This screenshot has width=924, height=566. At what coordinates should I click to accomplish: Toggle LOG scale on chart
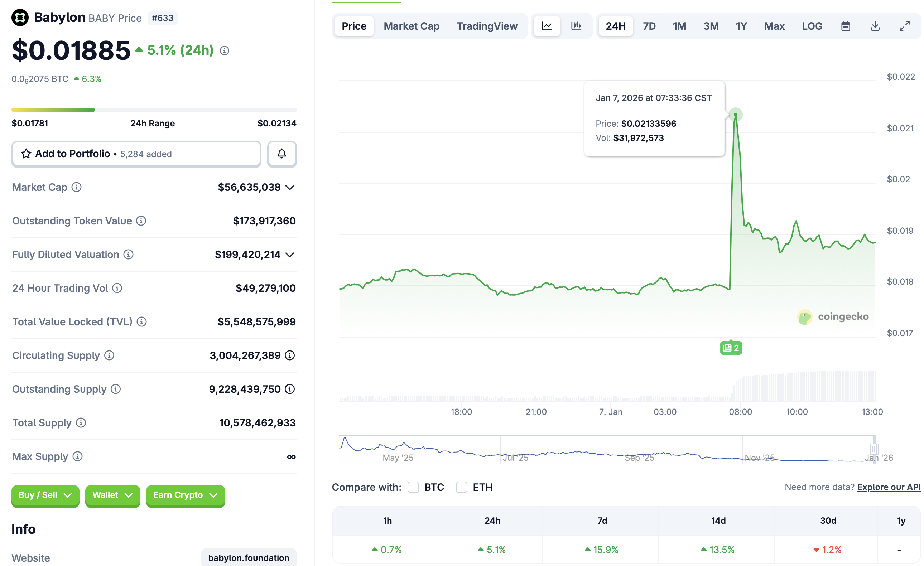[812, 26]
